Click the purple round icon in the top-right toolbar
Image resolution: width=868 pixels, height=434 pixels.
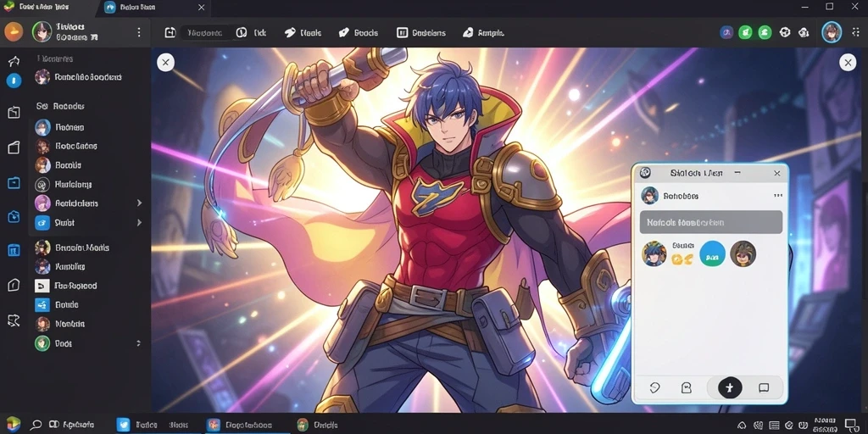[726, 33]
